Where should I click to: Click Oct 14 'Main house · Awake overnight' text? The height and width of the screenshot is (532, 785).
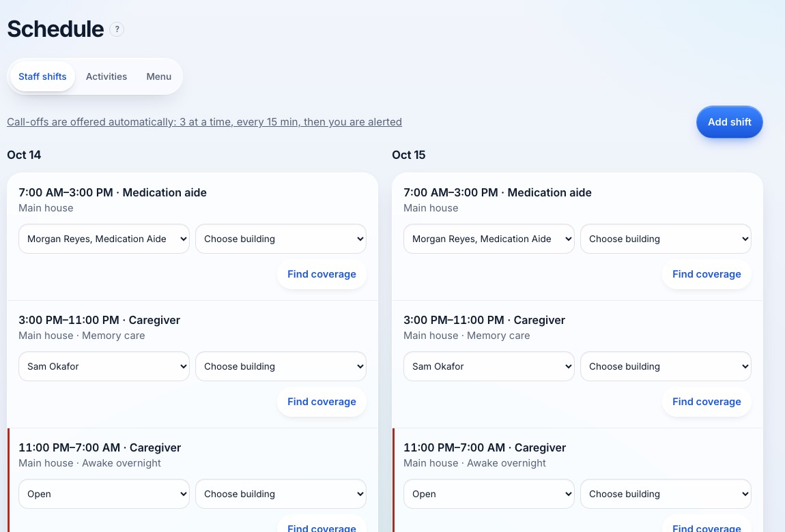tap(89, 463)
